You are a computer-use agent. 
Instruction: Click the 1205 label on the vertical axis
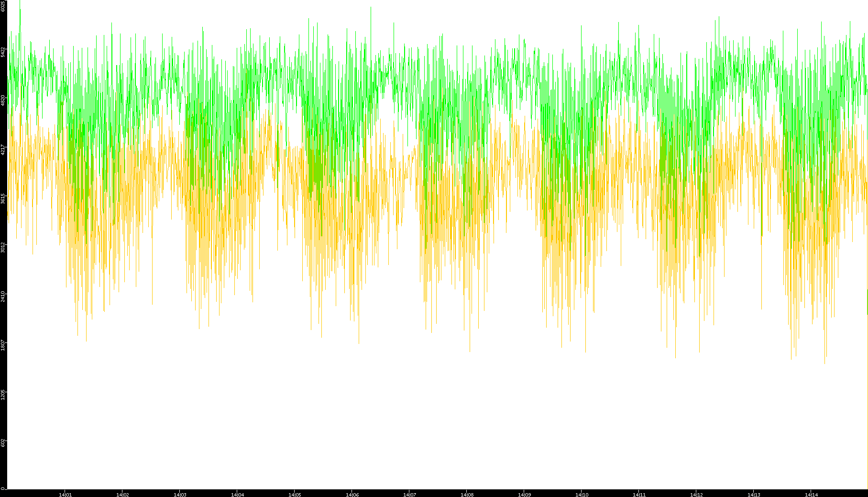(x=3, y=394)
